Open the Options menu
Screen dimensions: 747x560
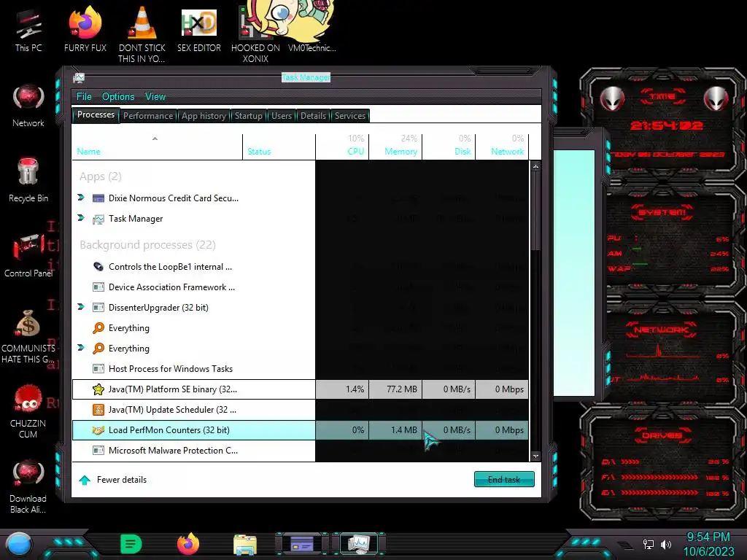point(118,97)
